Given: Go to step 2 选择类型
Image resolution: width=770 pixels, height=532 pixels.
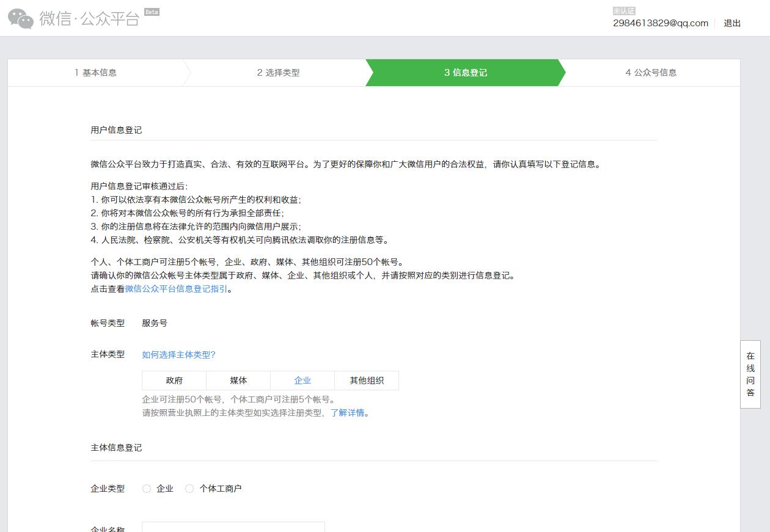Looking at the screenshot, I should point(278,73).
